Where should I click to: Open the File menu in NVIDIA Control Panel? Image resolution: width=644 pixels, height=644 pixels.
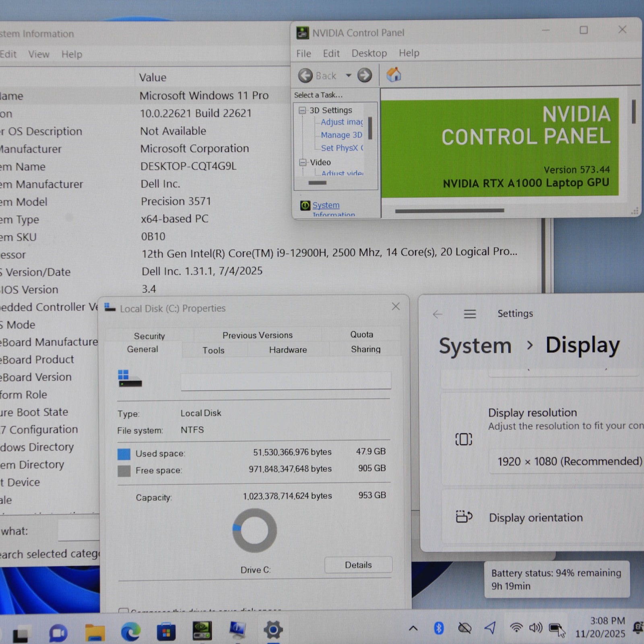pyautogui.click(x=303, y=54)
